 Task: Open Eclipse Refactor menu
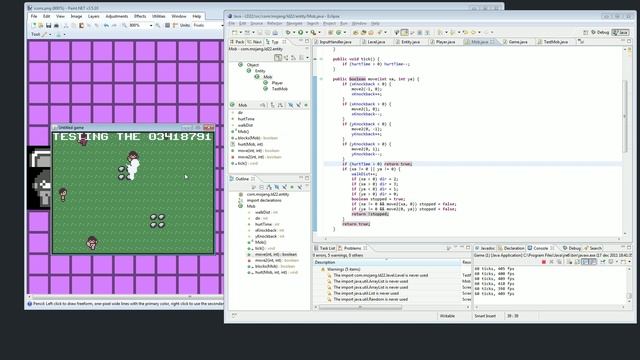click(275, 24)
